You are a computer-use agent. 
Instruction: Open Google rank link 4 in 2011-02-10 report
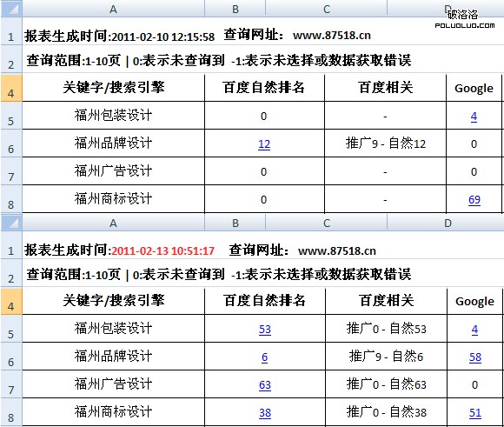474,117
